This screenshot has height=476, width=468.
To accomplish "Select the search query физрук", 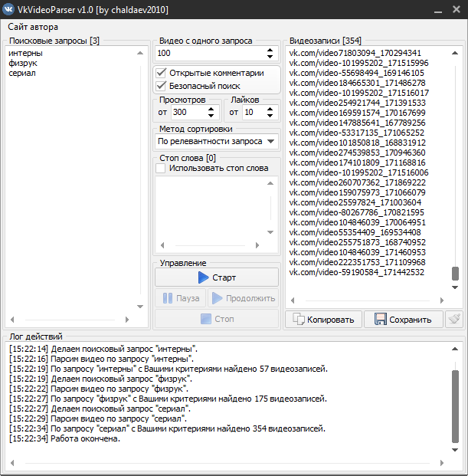I will point(24,63).
